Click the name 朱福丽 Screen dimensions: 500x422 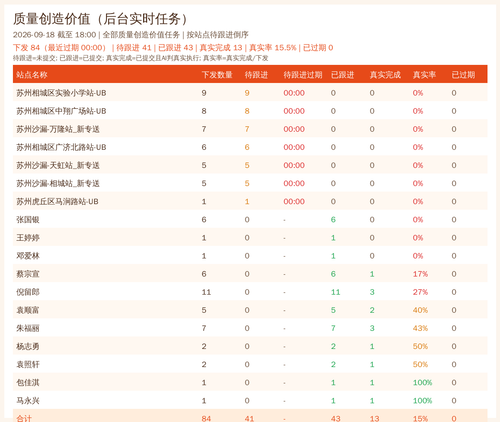[28, 328]
